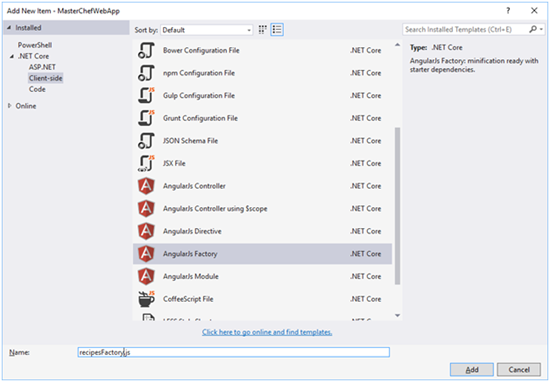Click the JSX File template icon
This screenshot has width=550, height=382.
[x=146, y=163]
